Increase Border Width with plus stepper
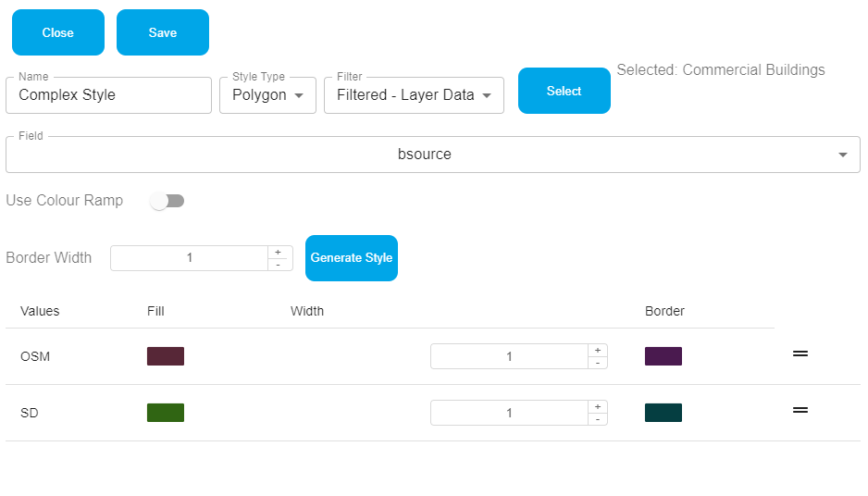Screen dimensions: 868x496 coord(279,252)
